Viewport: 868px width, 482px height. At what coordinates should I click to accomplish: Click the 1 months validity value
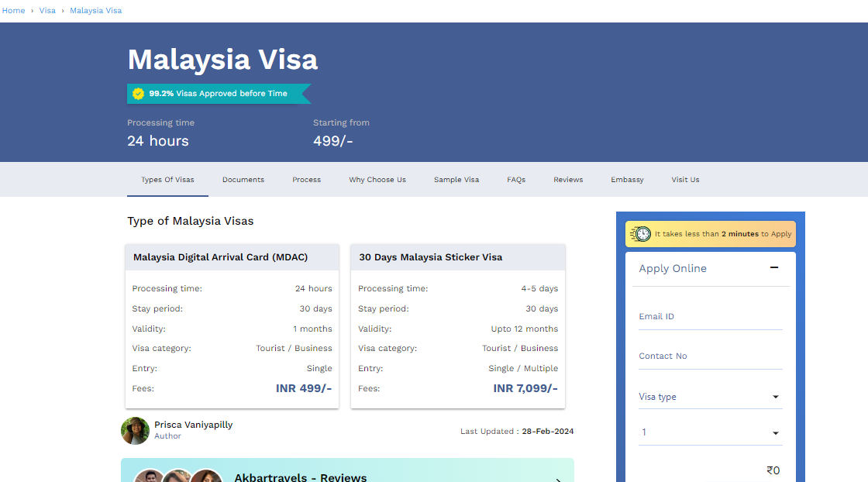point(313,329)
